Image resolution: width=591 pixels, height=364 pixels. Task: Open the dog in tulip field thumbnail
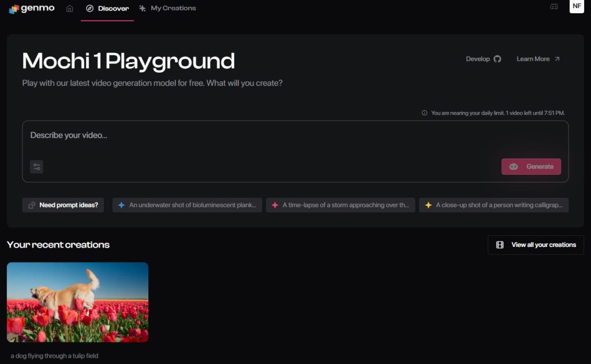78,302
